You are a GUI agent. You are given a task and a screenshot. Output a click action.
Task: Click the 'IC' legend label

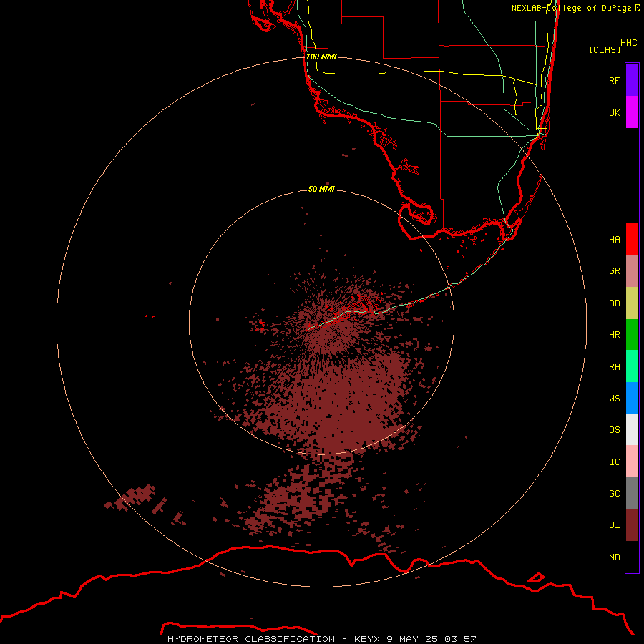[614, 462]
